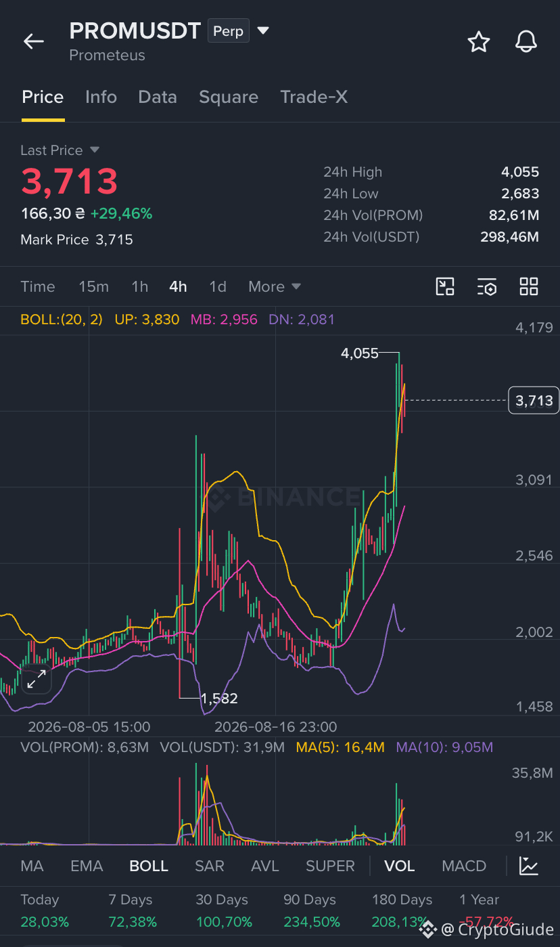Enable the MA indicator
Screen dimensions: 560x947
[32, 866]
